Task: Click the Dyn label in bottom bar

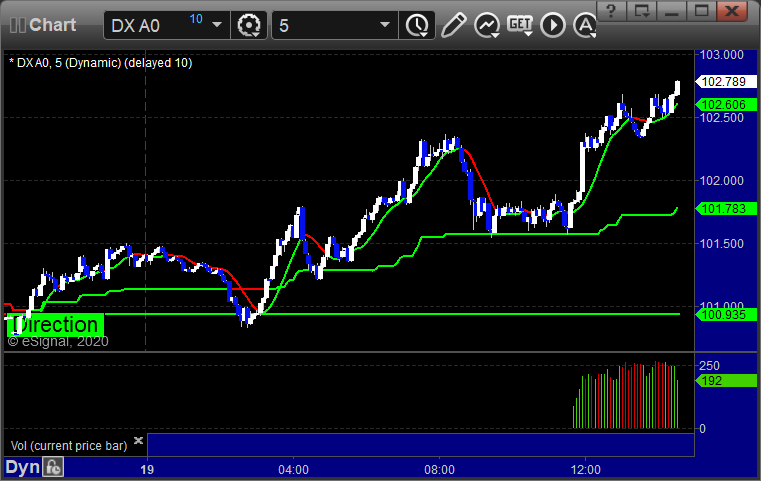Action: click(x=22, y=467)
